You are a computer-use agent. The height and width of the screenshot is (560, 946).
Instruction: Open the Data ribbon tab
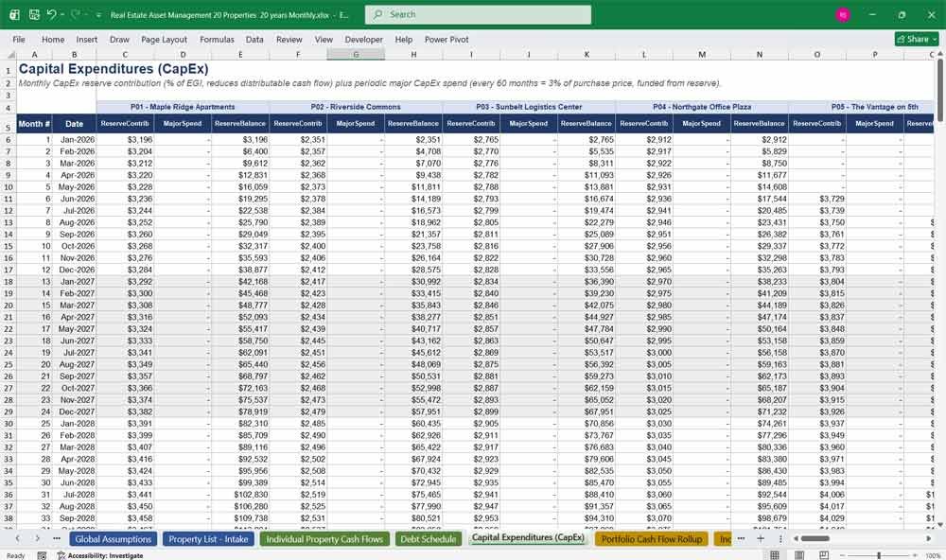(254, 39)
